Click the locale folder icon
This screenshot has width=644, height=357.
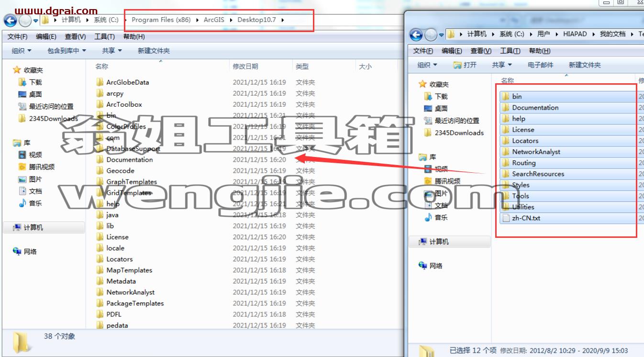pos(100,248)
